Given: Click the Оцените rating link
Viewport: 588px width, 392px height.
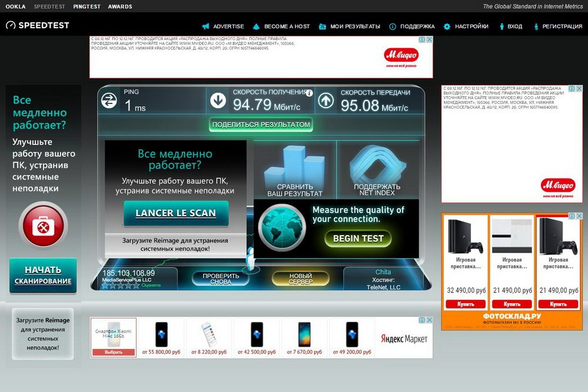Looking at the screenshot, I should pyautogui.click(x=151, y=285).
